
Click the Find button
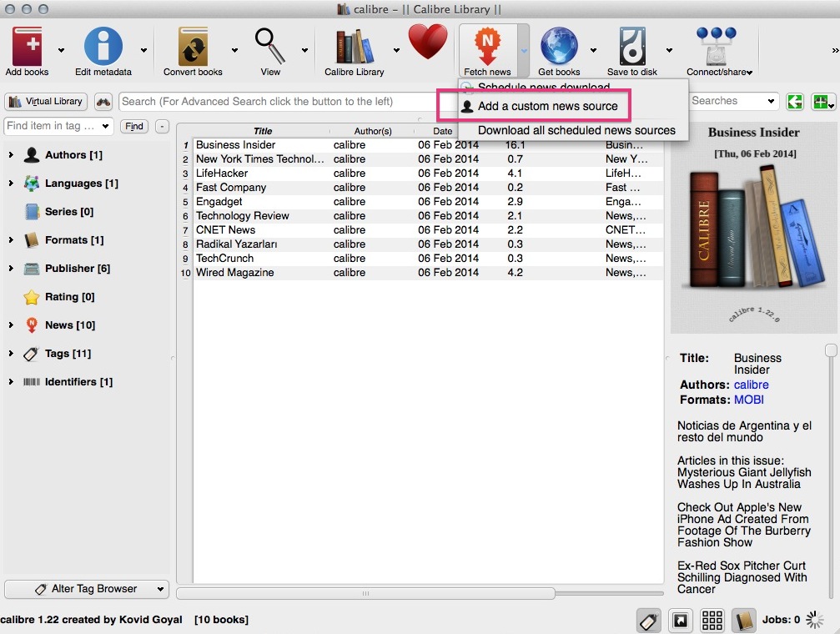134,127
